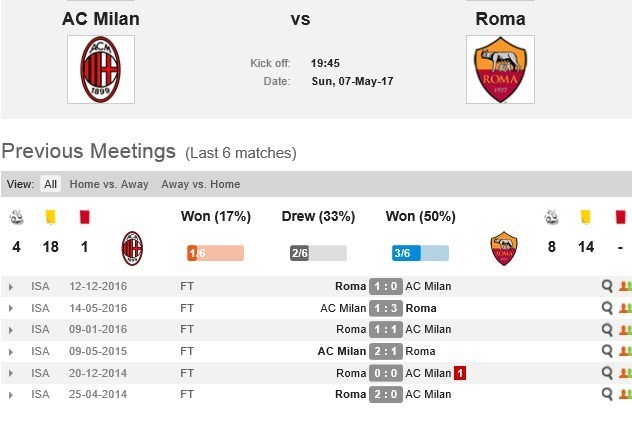
Task: Click the small Roma badge in stats row
Action: tap(504, 248)
